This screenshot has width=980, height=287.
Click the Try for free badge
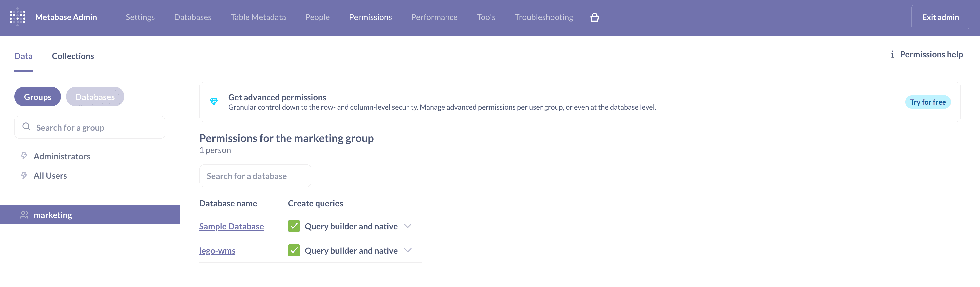pyautogui.click(x=927, y=102)
